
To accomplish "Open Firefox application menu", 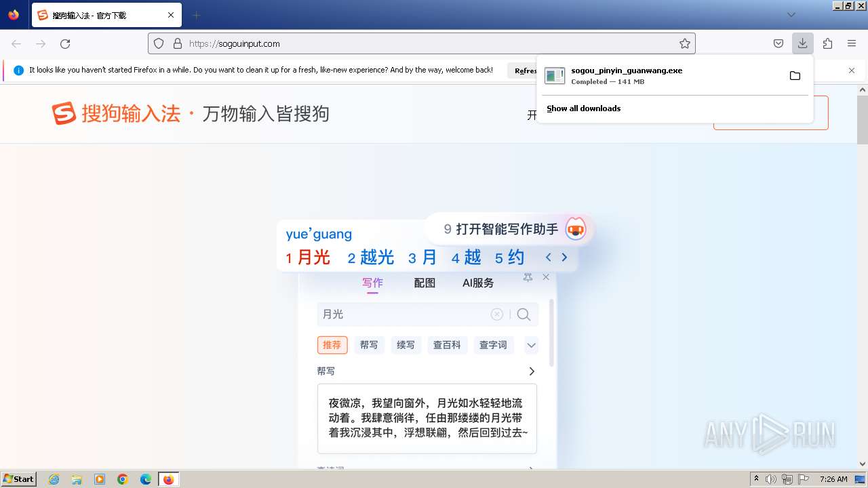I will click(x=852, y=43).
